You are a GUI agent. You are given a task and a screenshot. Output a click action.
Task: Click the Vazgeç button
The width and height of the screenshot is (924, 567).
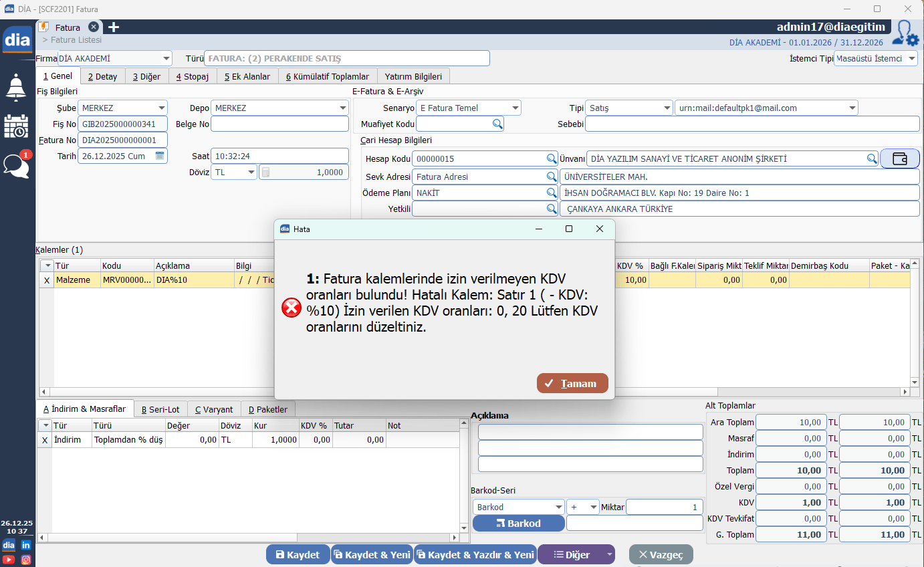661,554
